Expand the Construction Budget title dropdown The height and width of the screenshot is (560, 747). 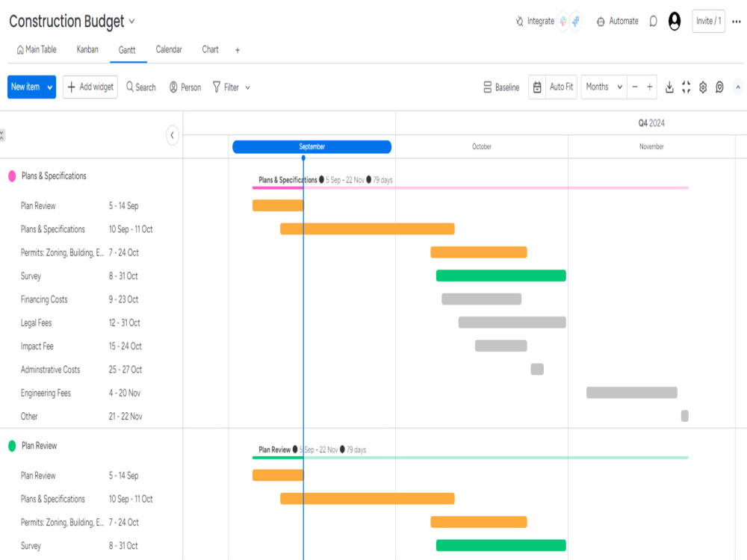click(132, 22)
